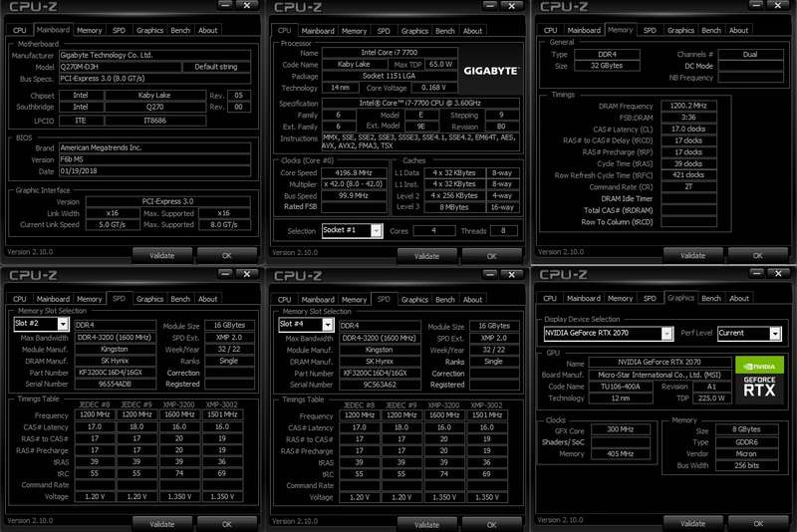Select Graphics tab in the Intel Core i7 window
Viewport: 797px width, 532px height.
click(x=414, y=31)
